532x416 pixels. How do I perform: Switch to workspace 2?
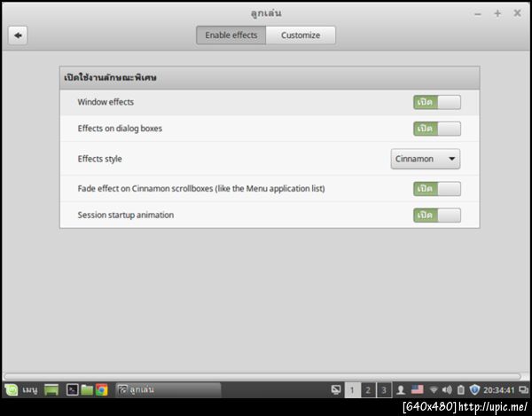[368, 390]
